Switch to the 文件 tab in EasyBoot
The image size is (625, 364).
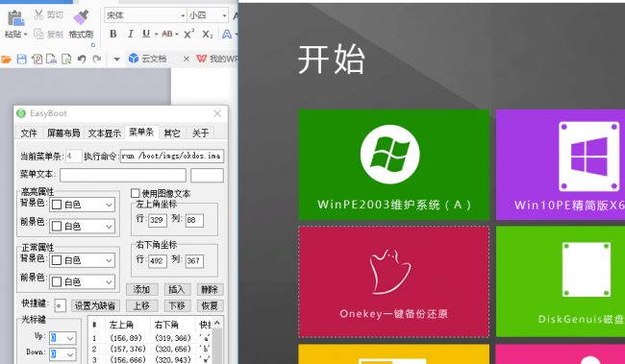[x=29, y=133]
